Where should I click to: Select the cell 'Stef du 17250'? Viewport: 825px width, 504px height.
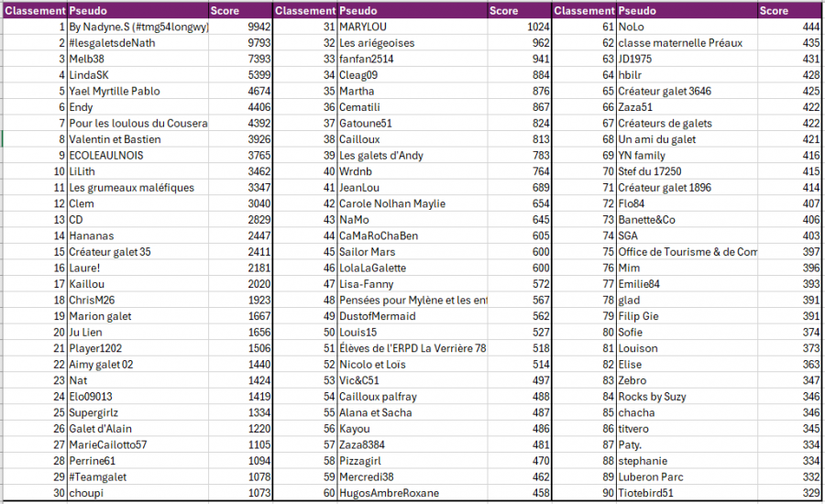[x=687, y=171]
